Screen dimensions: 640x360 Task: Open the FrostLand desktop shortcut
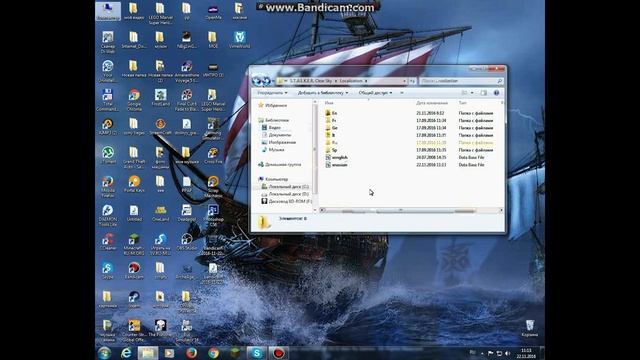pyautogui.click(x=160, y=98)
